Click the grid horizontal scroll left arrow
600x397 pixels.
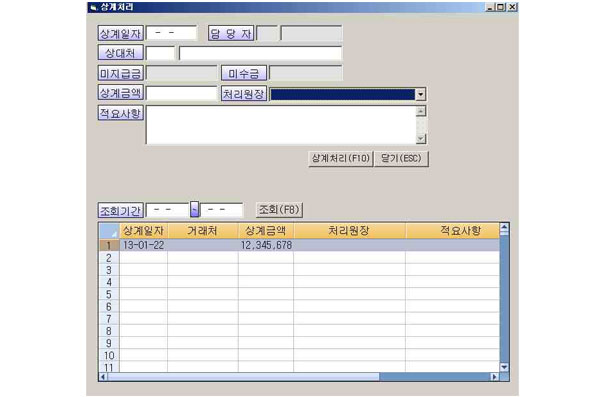point(103,377)
